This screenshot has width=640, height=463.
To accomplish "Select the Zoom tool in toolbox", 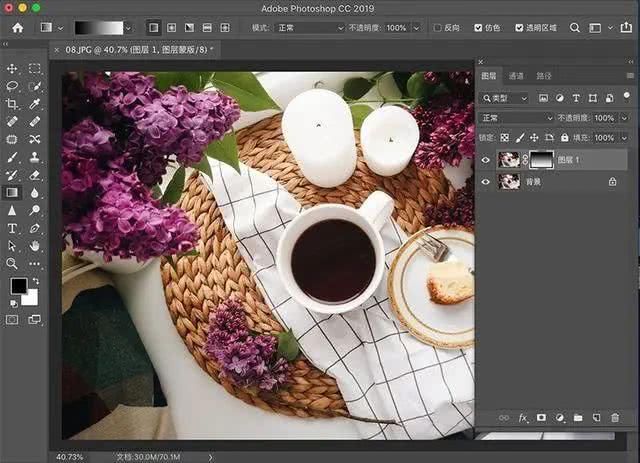I will point(13,263).
